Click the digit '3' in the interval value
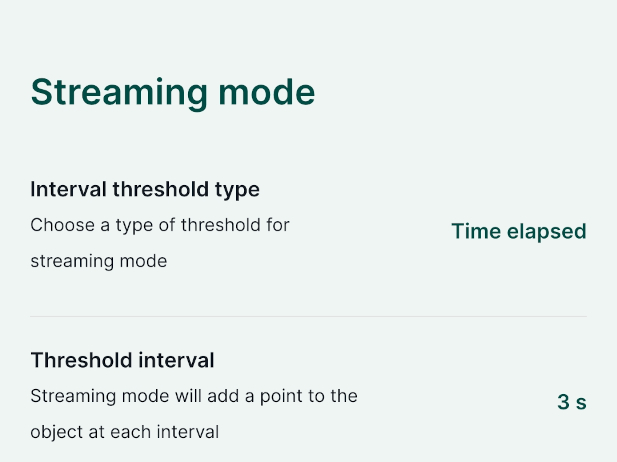 pyautogui.click(x=563, y=403)
